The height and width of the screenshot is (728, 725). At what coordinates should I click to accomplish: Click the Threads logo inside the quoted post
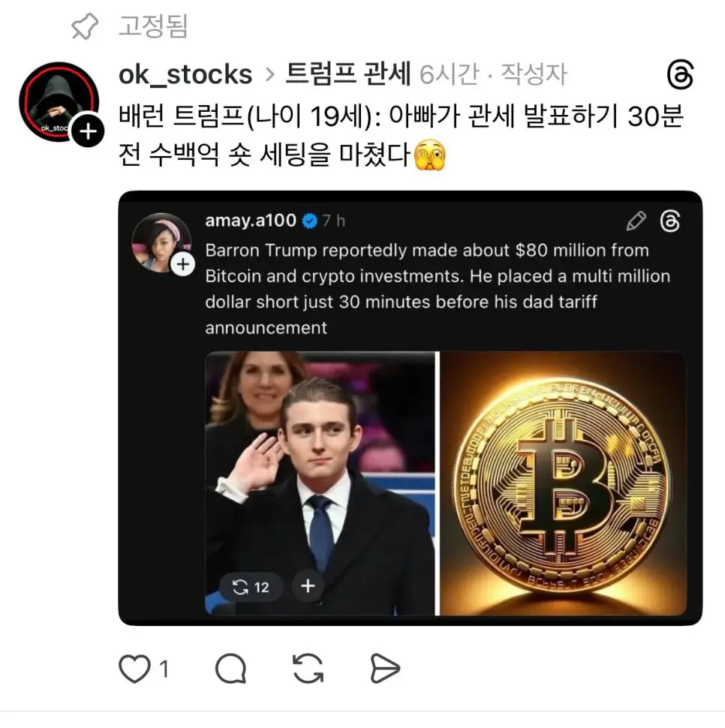coord(669,221)
